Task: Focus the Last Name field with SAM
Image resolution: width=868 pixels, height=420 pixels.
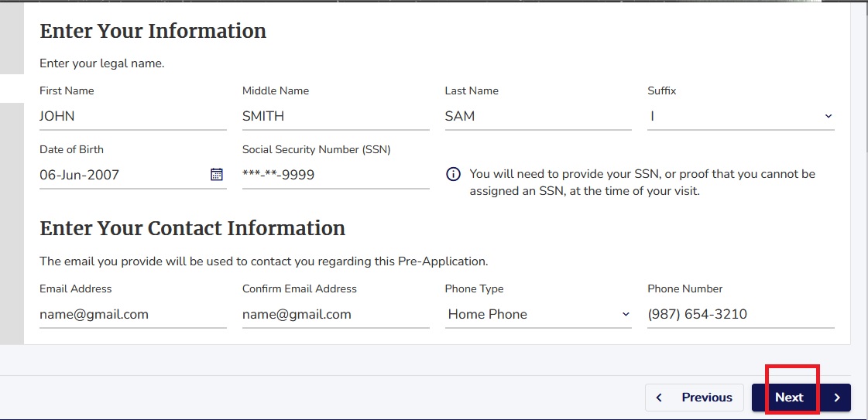Action: click(x=538, y=116)
